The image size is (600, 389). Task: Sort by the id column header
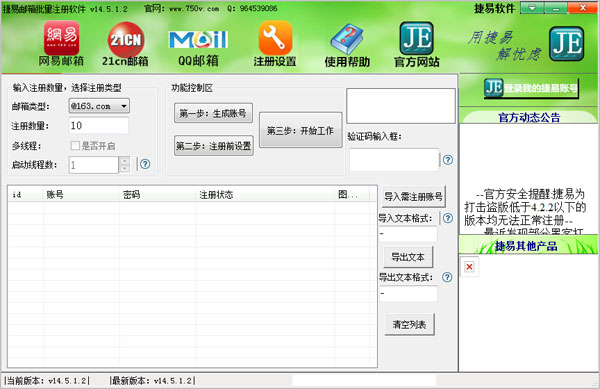(26, 195)
